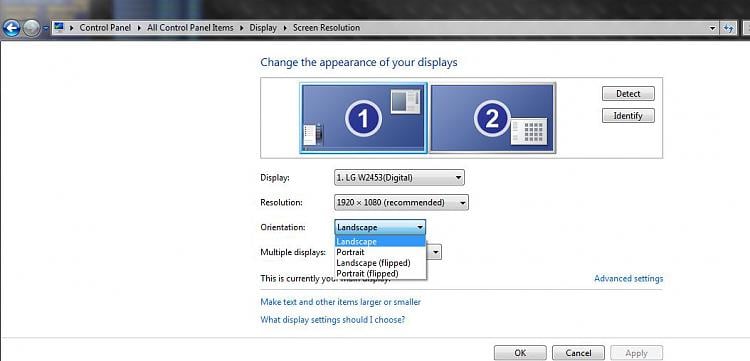
Task: Select monitor 2 thumbnail
Action: coord(493,118)
